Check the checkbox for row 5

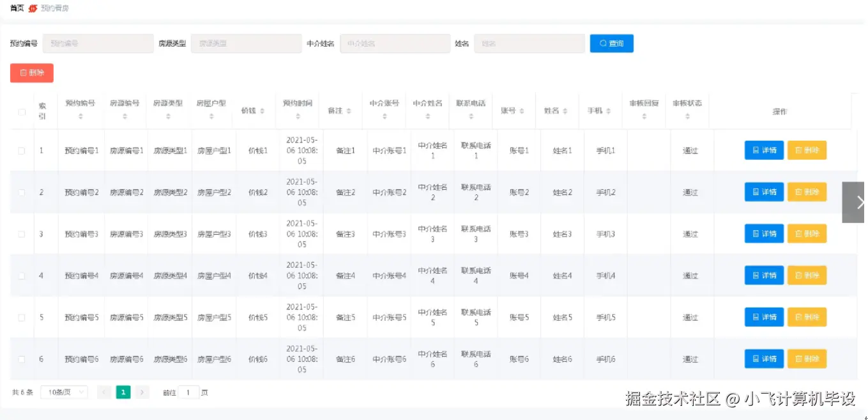[22, 318]
